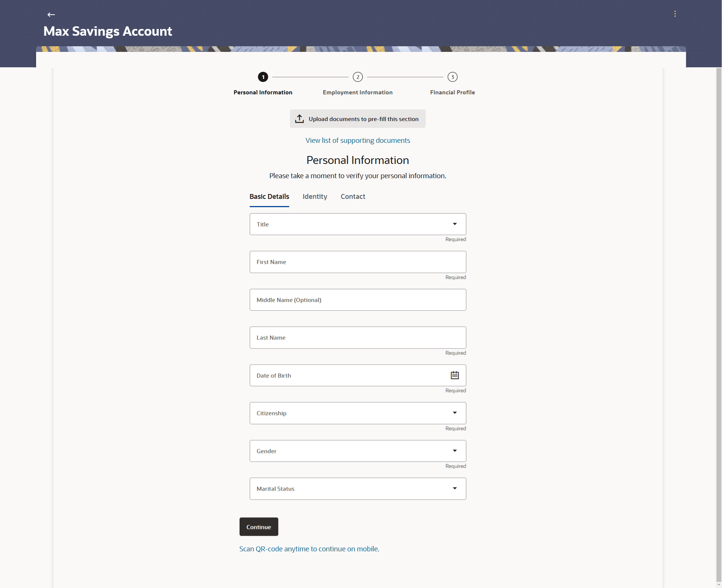Focus the Last Name input field
Viewport: 722px width, 588px height.
tap(358, 338)
